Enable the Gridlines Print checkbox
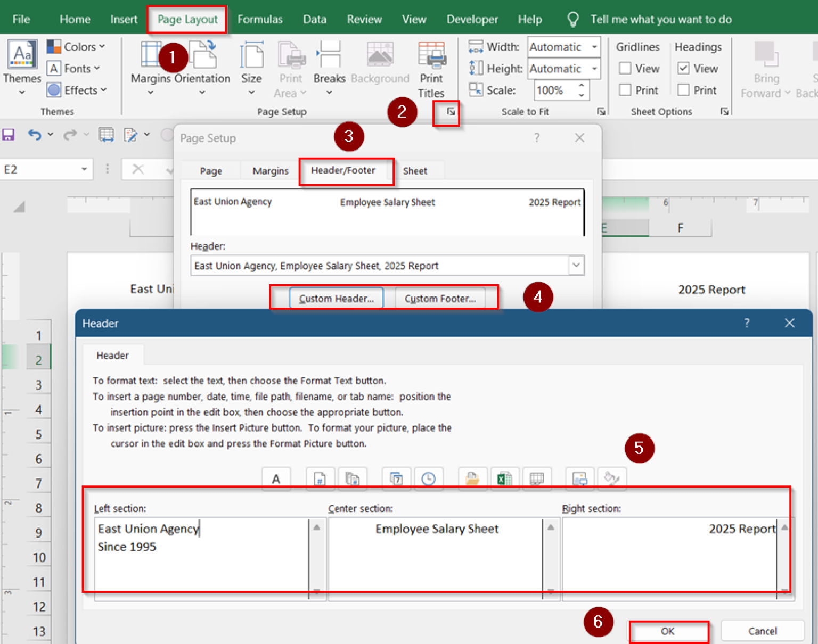The width and height of the screenshot is (818, 644). pos(625,90)
